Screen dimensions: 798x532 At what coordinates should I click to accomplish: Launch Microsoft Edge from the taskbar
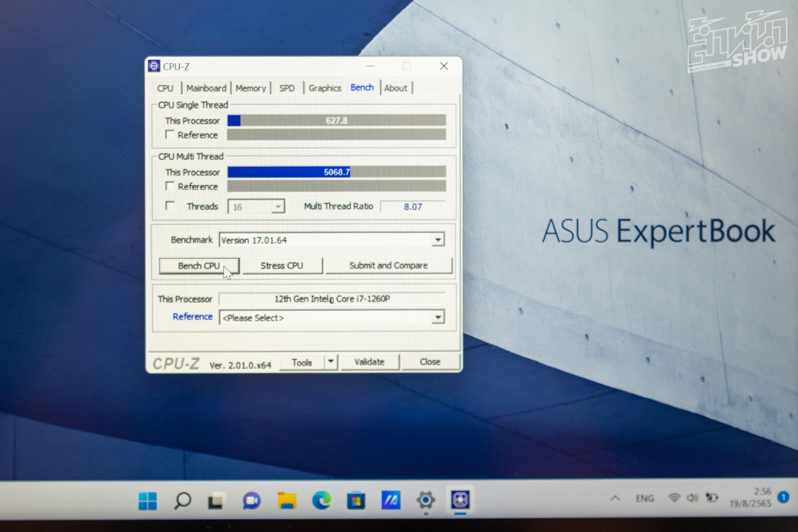coord(321,501)
